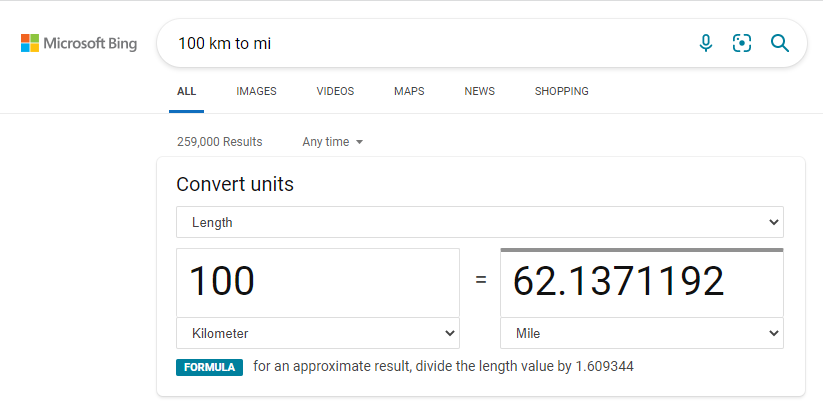
Task: Click the microphone voice search icon
Action: coord(706,43)
